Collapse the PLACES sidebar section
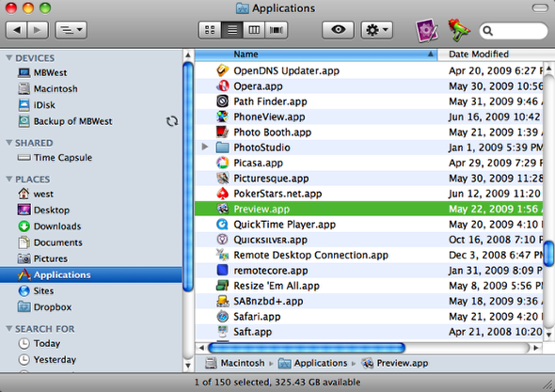 tap(9, 179)
